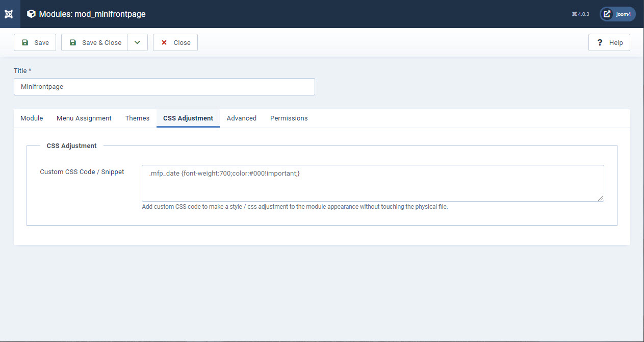Screen dimensions: 644x342
Task: Open the Menu Assignment tab
Action: point(84,118)
